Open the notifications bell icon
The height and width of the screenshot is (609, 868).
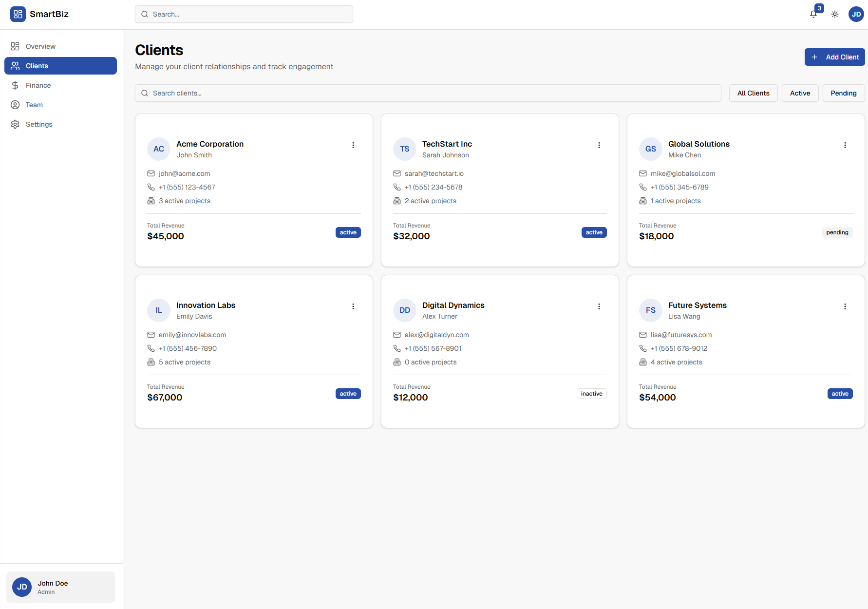[x=813, y=14]
